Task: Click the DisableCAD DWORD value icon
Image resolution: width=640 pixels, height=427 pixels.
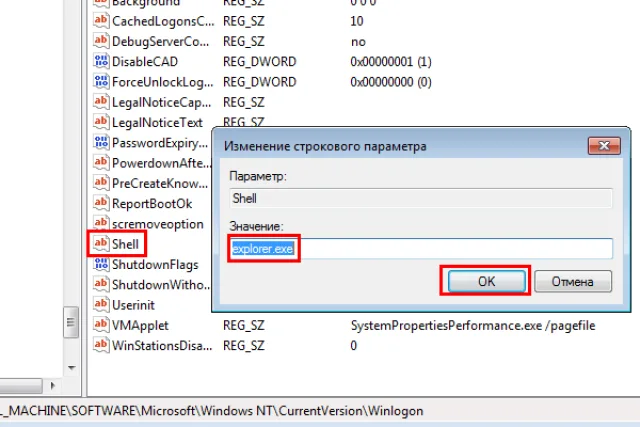Action: click(101, 61)
